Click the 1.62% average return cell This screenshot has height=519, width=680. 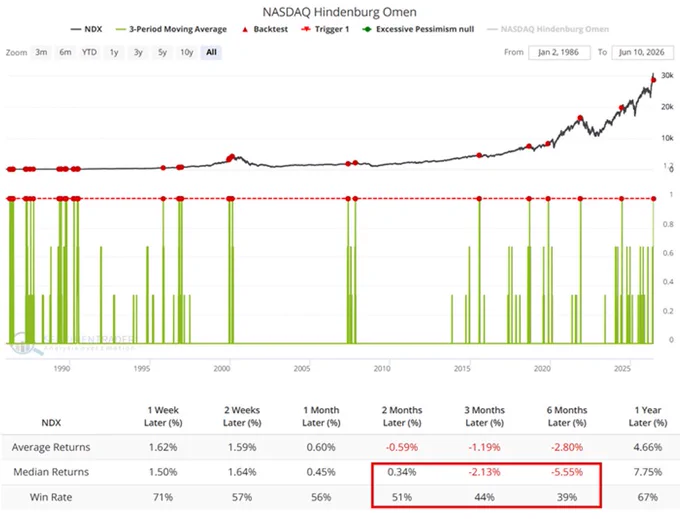click(163, 447)
